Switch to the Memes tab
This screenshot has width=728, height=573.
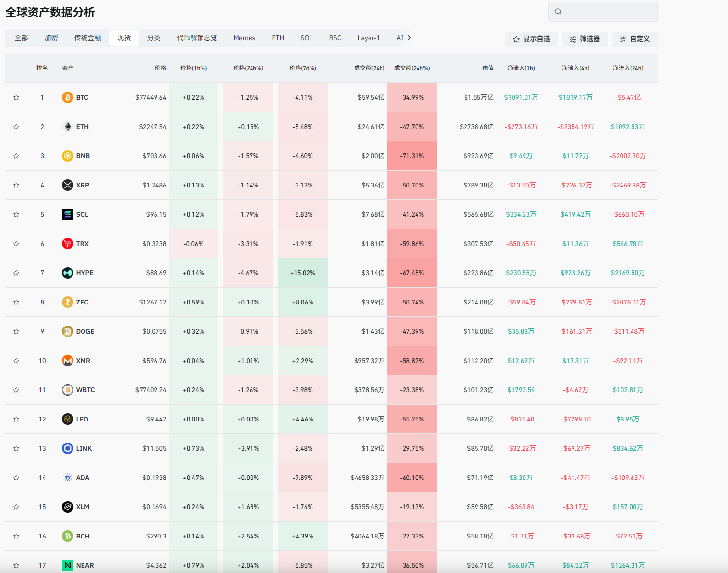(244, 38)
